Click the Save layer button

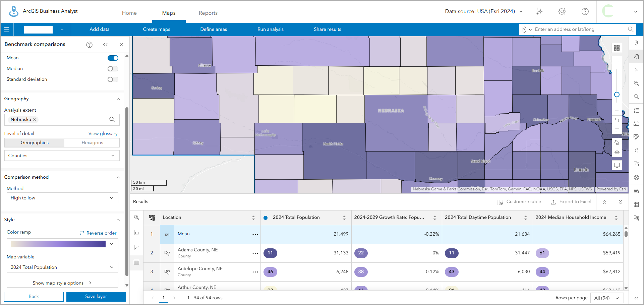point(96,297)
